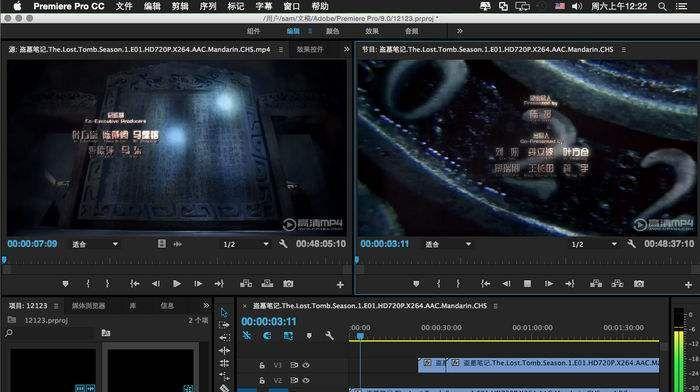Toggle sync lock on track V2
This screenshot has width=700, height=392.
[x=294, y=380]
